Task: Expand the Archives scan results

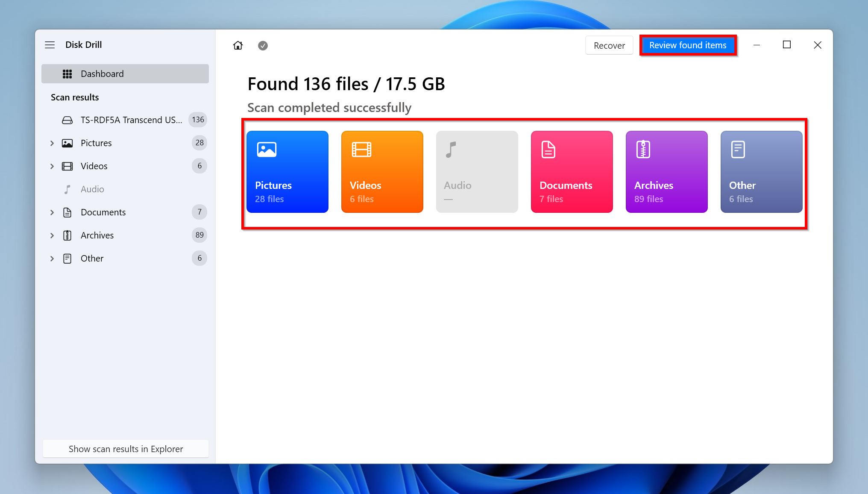Action: pos(53,235)
